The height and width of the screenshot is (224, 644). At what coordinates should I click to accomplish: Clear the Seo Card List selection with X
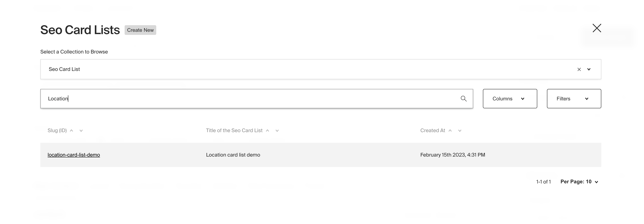point(579,69)
